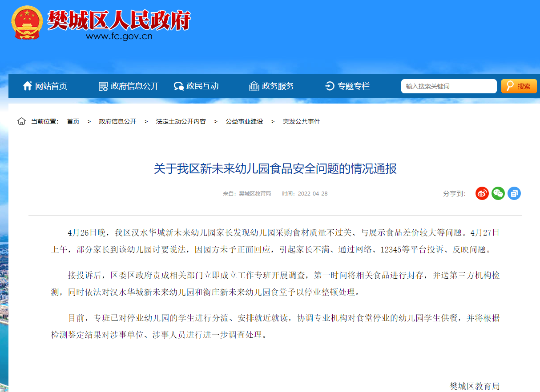Click the home icon in navigation bar

click(x=28, y=86)
